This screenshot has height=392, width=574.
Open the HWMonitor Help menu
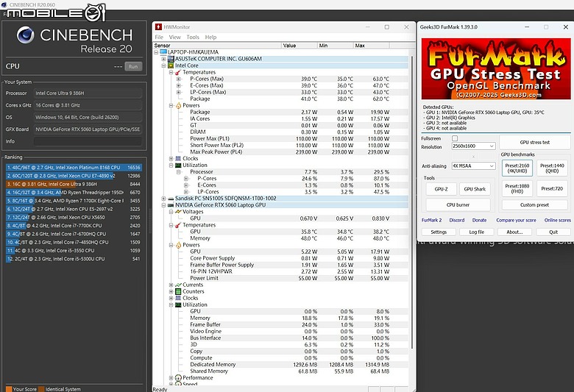pyautogui.click(x=210, y=37)
